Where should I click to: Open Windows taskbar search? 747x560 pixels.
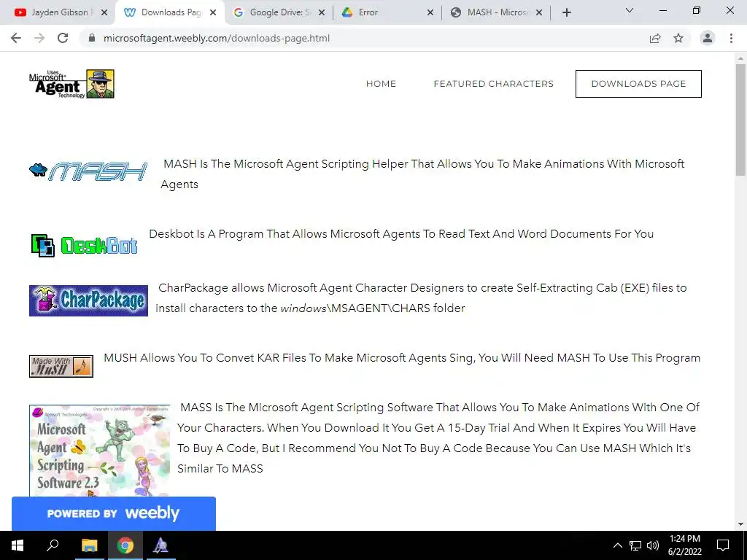tap(53, 545)
